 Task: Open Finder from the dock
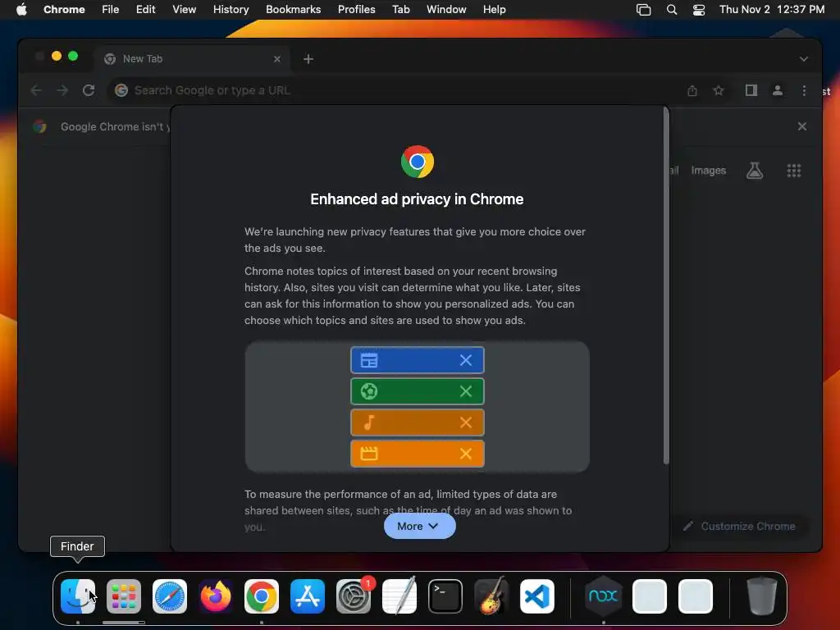(78, 596)
